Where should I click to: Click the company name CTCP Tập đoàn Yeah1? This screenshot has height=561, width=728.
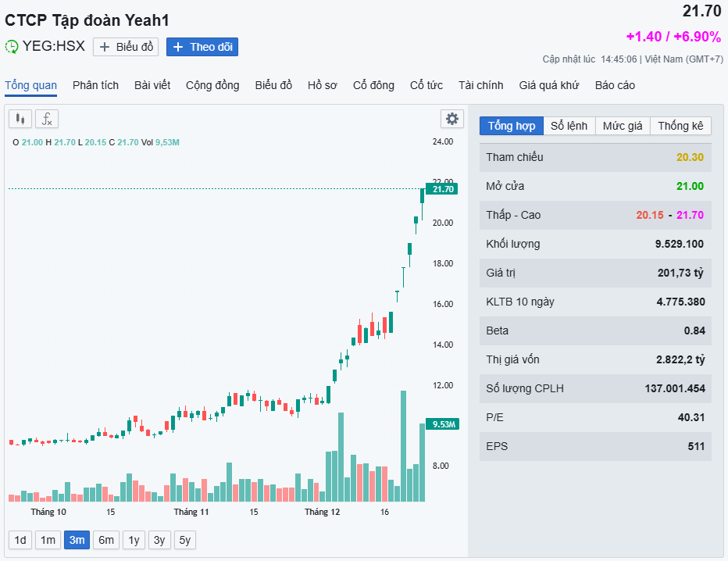point(87,20)
